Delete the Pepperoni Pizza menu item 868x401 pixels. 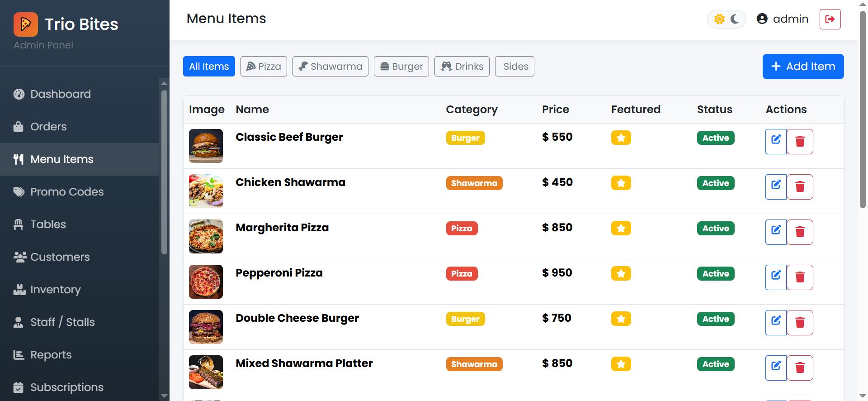click(800, 277)
